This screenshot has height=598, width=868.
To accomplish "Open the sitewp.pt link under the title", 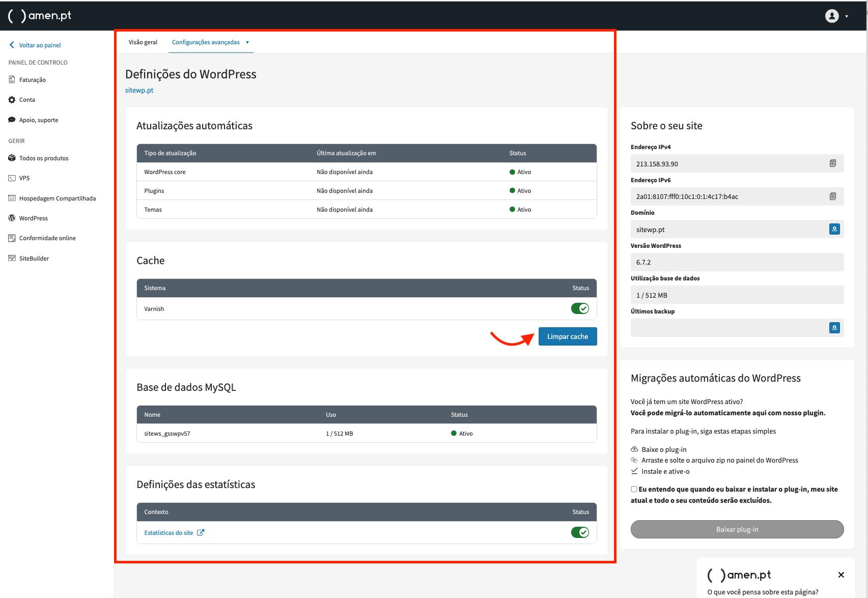I will click(139, 90).
